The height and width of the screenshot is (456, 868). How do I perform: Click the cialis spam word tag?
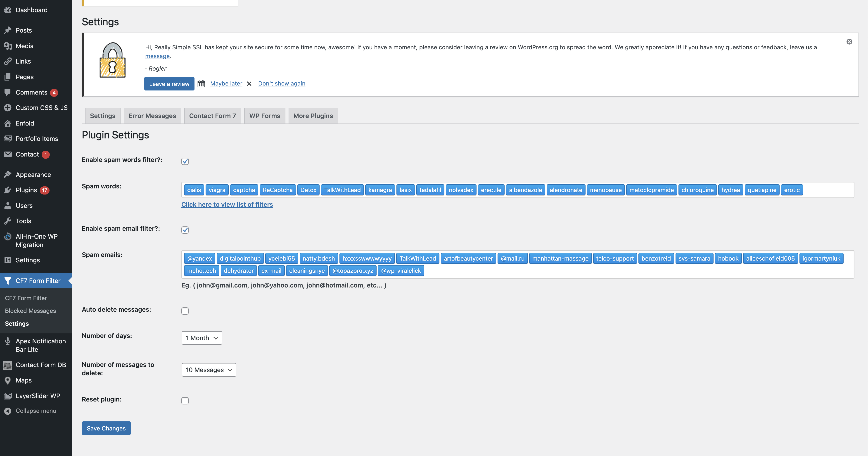[194, 190]
